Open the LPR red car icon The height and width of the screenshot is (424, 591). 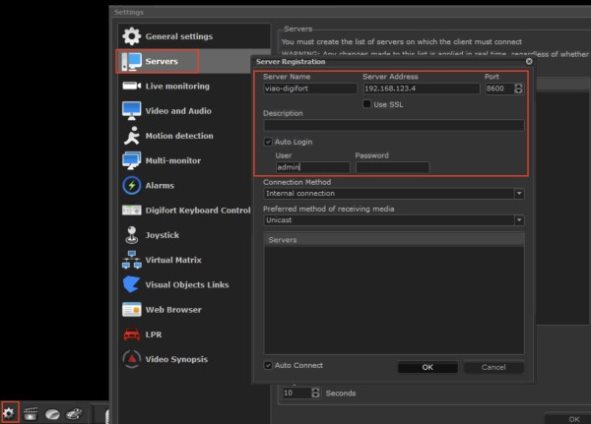(131, 334)
